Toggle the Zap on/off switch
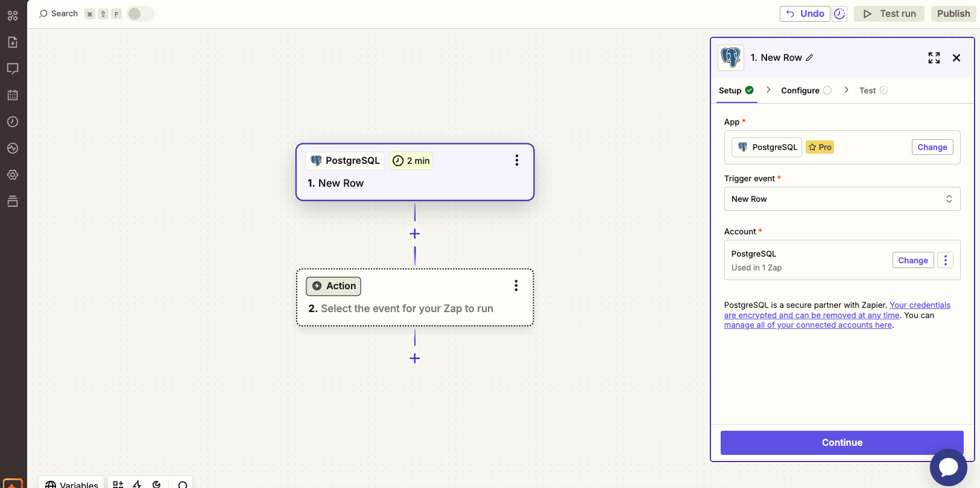The width and height of the screenshot is (980, 488). click(140, 14)
